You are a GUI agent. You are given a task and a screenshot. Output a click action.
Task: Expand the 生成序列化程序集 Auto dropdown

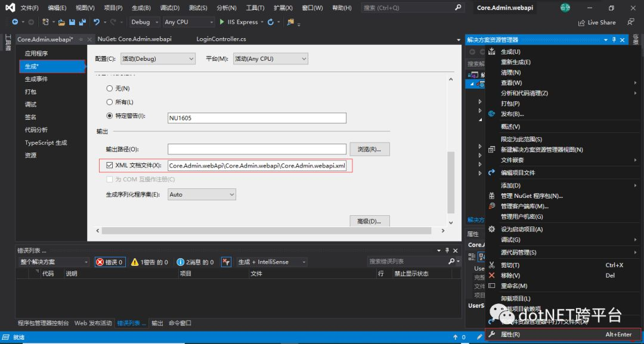202,194
